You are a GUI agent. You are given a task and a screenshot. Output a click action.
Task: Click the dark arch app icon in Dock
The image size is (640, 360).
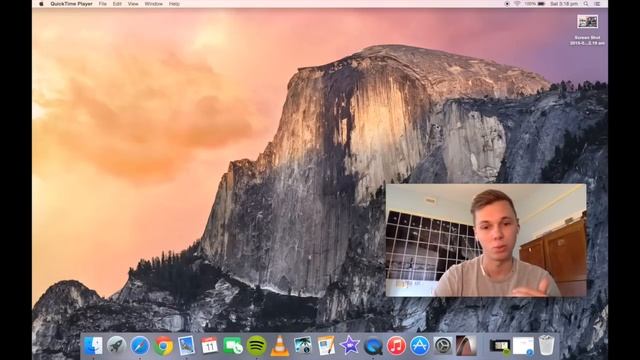tap(466, 346)
